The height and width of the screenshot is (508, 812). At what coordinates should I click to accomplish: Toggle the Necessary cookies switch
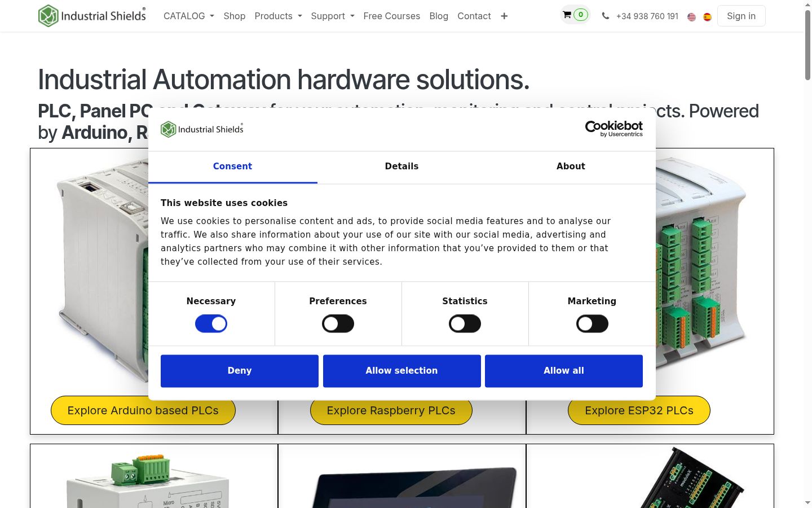[x=211, y=323]
